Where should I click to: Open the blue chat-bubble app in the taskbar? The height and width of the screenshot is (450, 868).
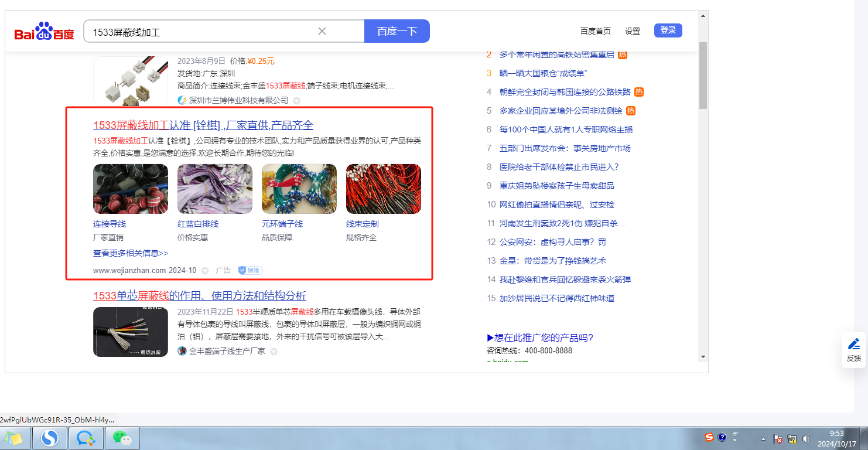[x=86, y=438]
